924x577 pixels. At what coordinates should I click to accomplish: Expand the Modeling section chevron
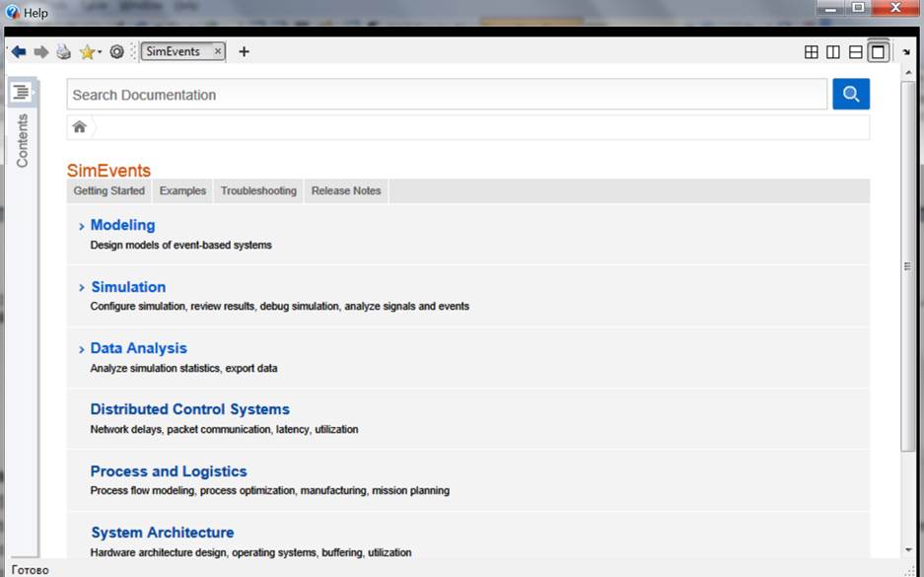[x=82, y=226]
